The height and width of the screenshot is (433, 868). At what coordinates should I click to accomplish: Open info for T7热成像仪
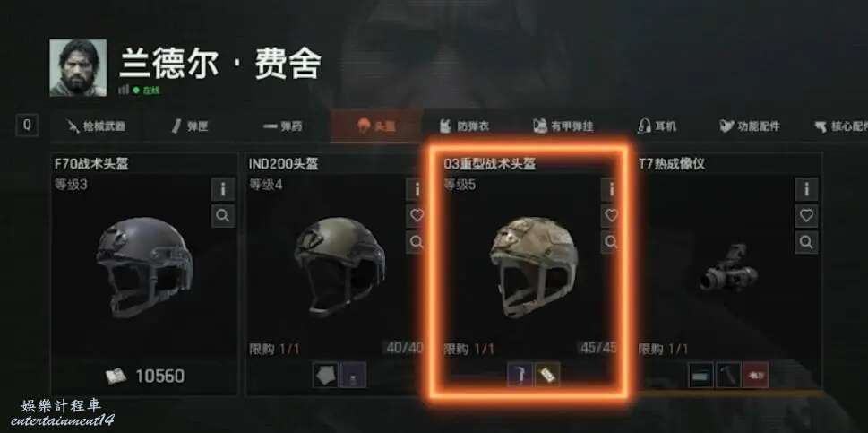click(x=806, y=189)
